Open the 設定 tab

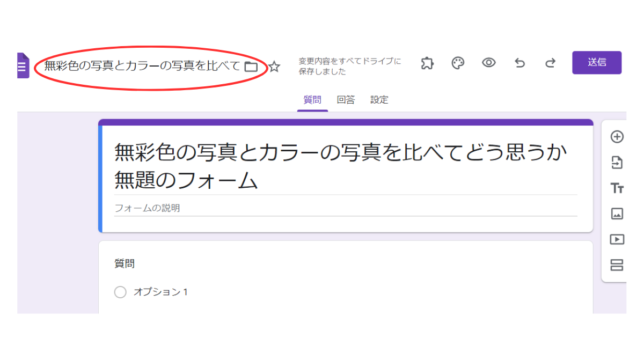[379, 99]
